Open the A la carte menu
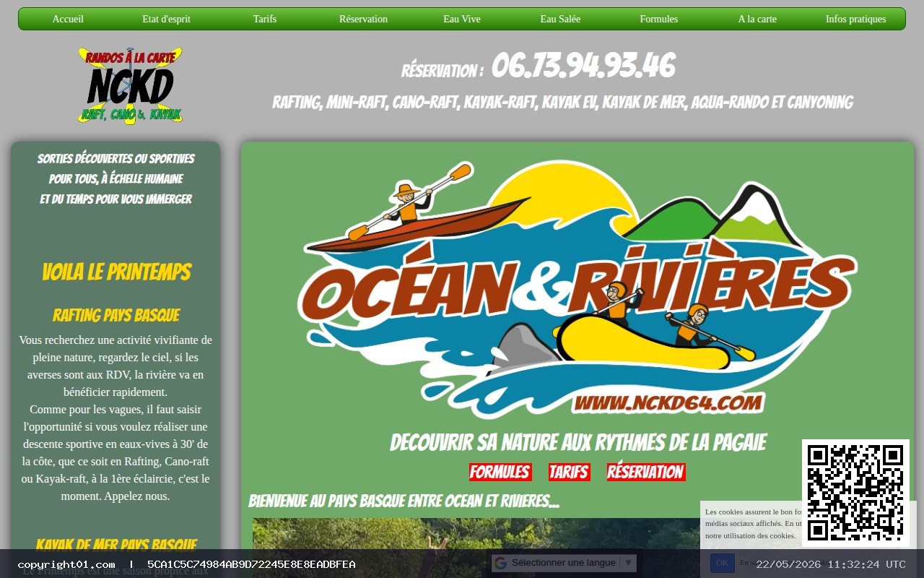This screenshot has width=924, height=578. [x=757, y=20]
